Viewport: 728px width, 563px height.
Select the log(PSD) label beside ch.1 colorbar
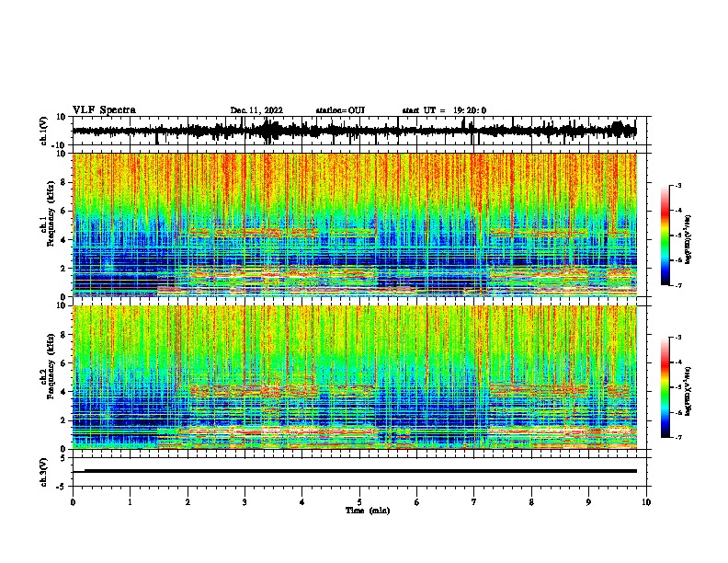[688, 239]
